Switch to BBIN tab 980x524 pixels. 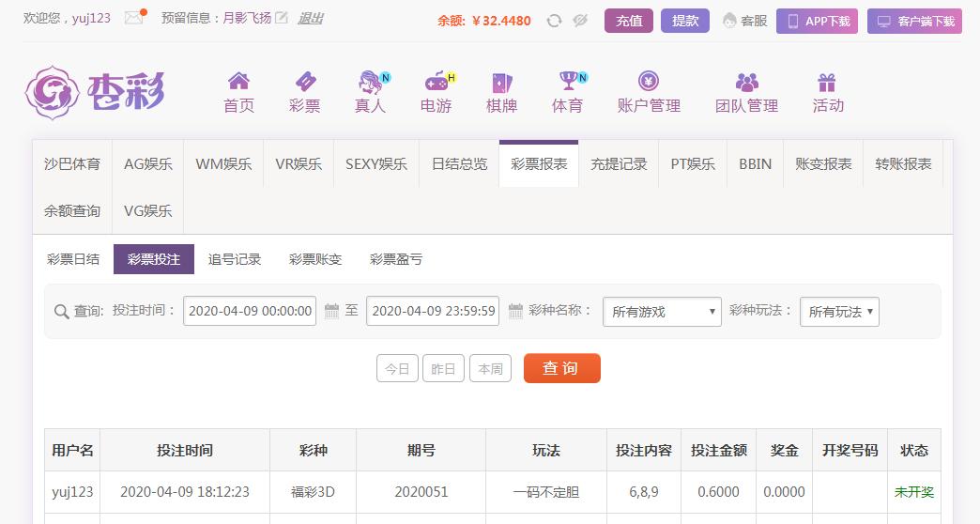[755, 163]
